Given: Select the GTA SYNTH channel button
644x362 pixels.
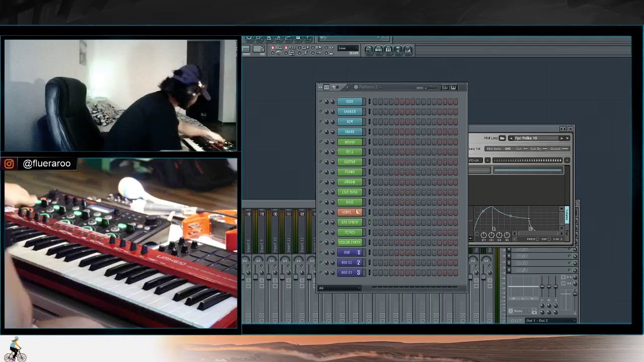Looking at the screenshot, I should (350, 222).
